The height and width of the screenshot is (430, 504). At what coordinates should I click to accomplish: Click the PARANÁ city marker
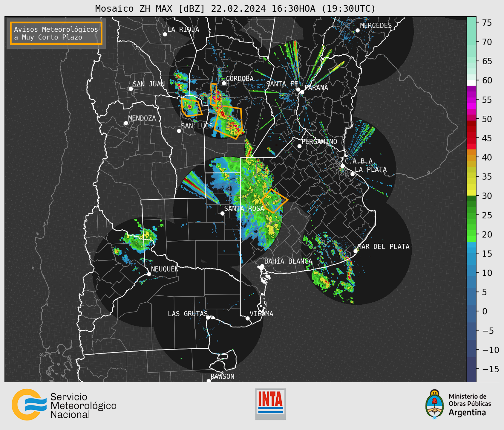(302, 92)
